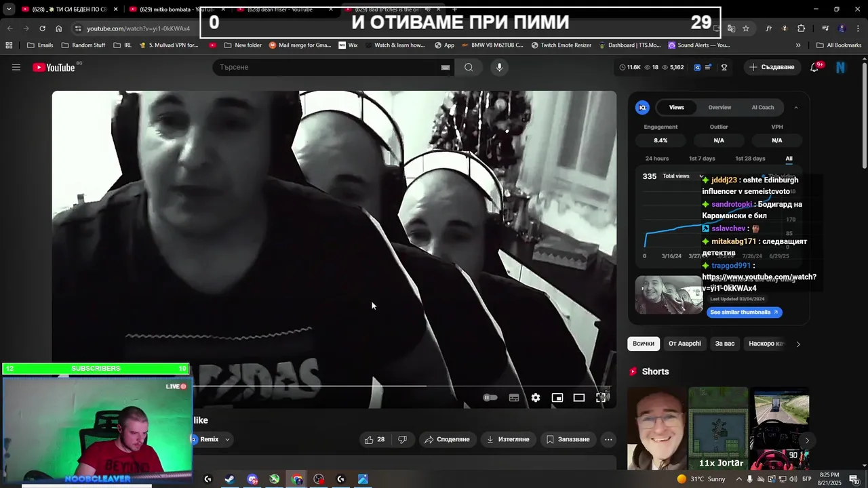Select the От Aaapchi filter chip

(x=685, y=344)
